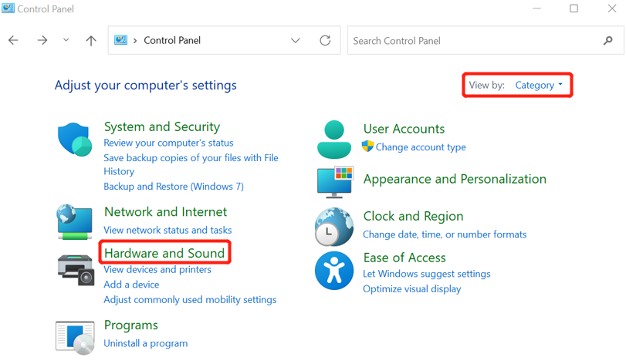
Task: Expand the address bar history dropdown
Action: pos(296,41)
